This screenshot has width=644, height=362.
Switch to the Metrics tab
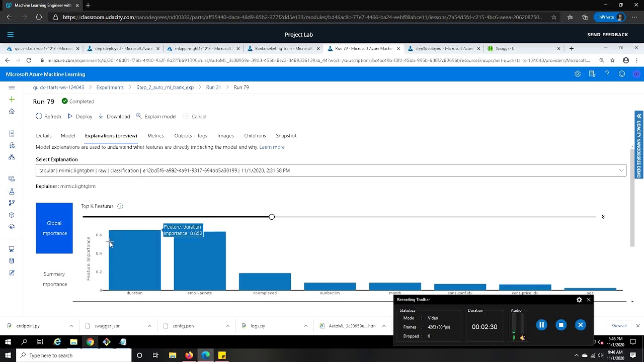coord(155,136)
